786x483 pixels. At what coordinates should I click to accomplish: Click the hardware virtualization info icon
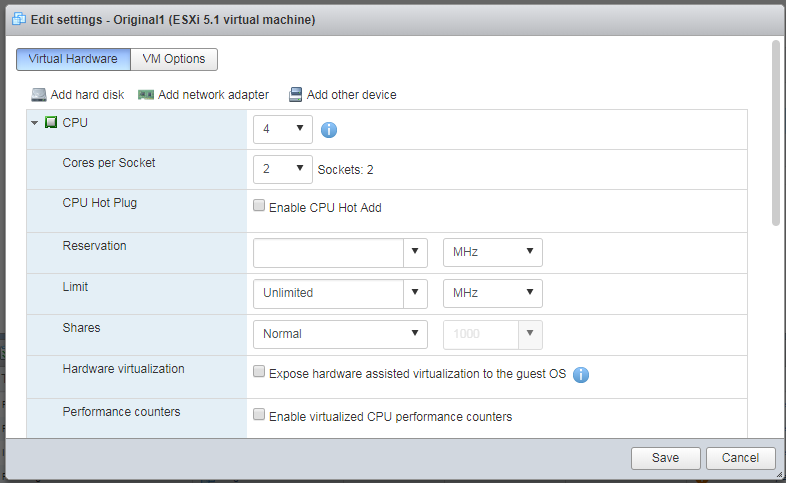(581, 375)
